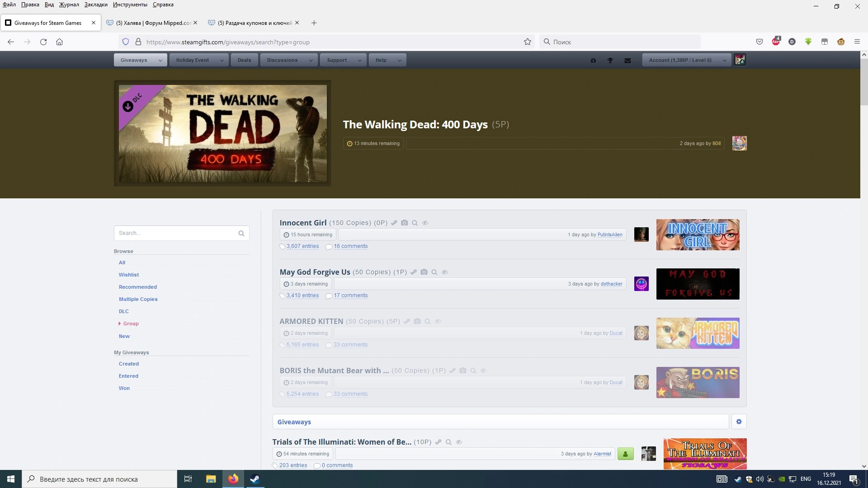Search magnifier icon for BORIS the Mutant Bear
The image size is (868, 488).
click(473, 371)
